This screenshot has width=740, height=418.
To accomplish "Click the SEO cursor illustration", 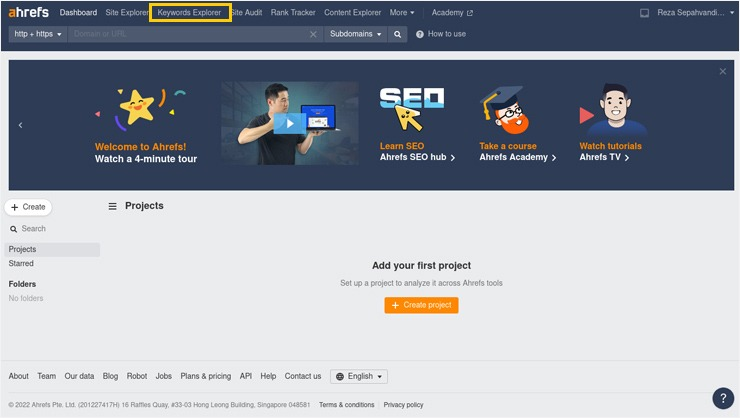I will click(412, 109).
